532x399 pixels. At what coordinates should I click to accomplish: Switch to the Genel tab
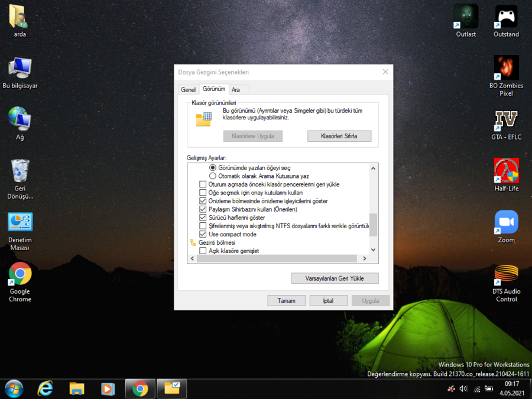[x=188, y=90]
